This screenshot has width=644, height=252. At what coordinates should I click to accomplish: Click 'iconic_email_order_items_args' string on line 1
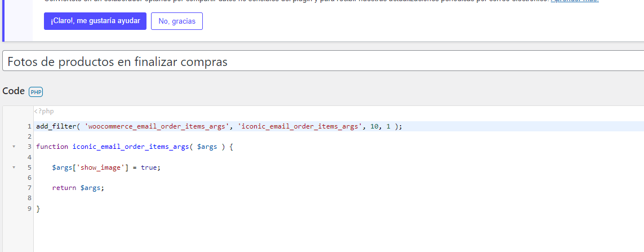pos(300,126)
